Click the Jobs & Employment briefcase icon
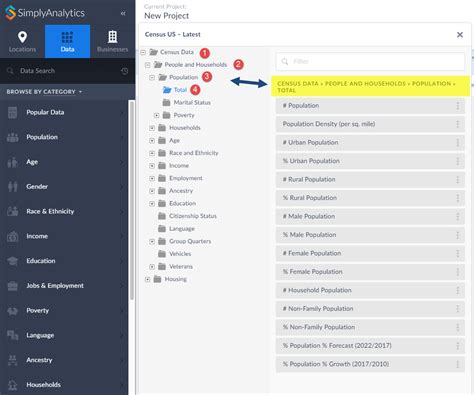 pos(13,286)
